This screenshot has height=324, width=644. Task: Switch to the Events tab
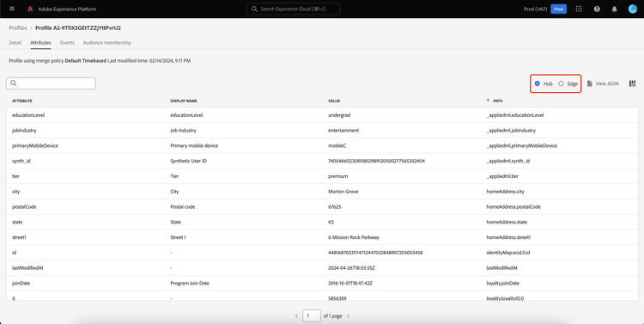tap(67, 42)
